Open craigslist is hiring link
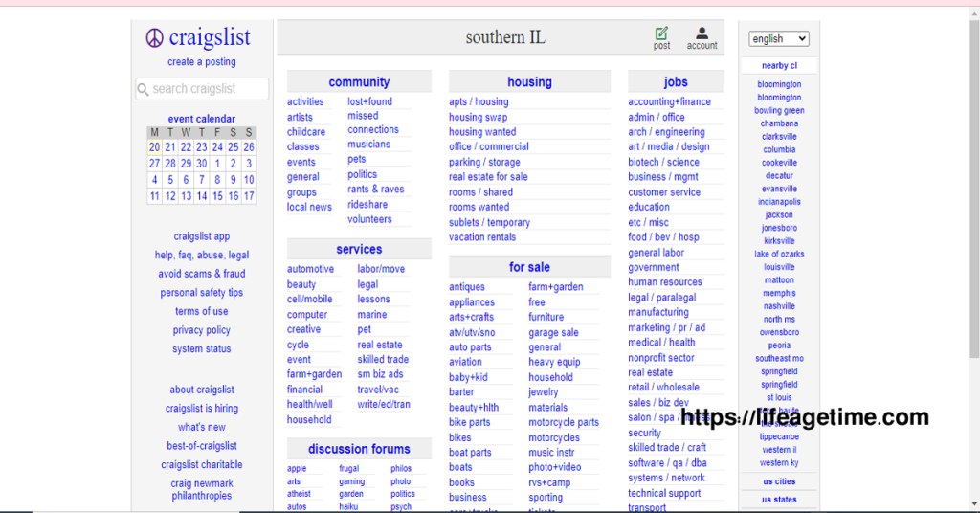Viewport: 980px width, 513px height. pyautogui.click(x=202, y=409)
